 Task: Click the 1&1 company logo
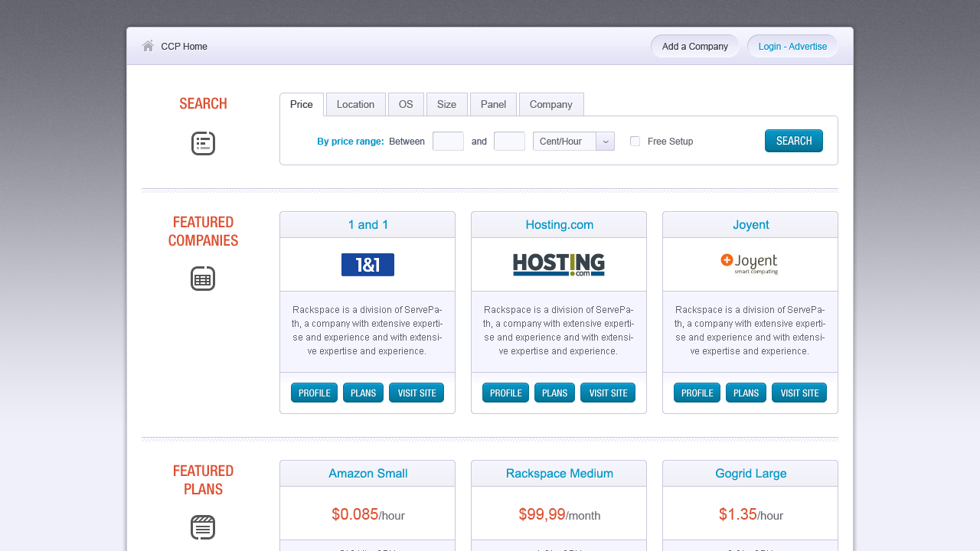click(x=367, y=265)
